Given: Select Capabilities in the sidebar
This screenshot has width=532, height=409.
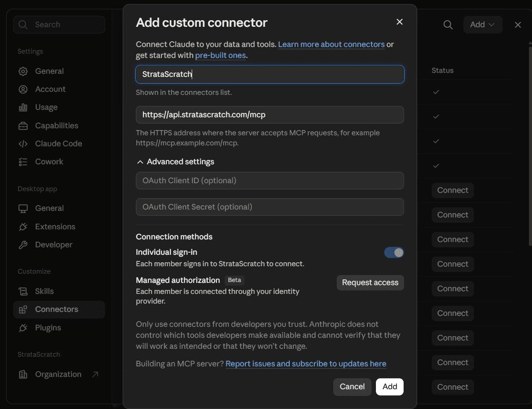Looking at the screenshot, I should point(59,126).
